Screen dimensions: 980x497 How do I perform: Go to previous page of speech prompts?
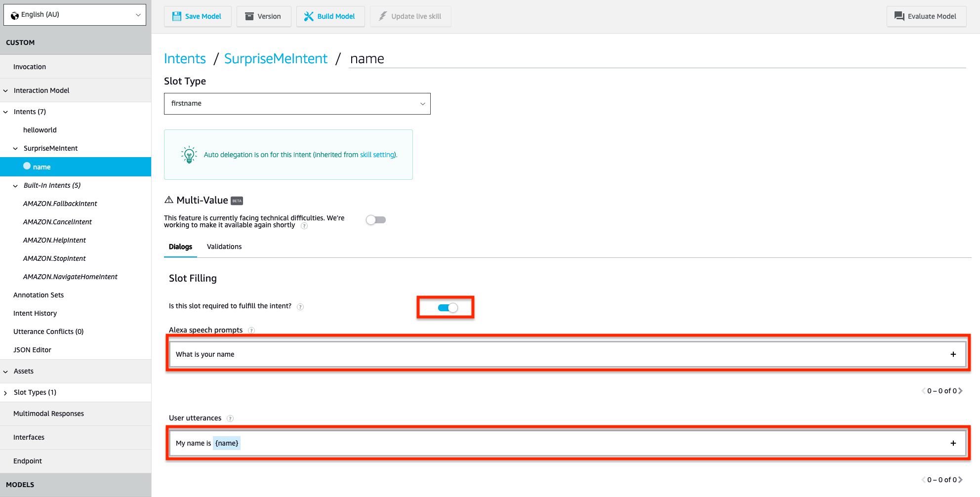[924, 391]
